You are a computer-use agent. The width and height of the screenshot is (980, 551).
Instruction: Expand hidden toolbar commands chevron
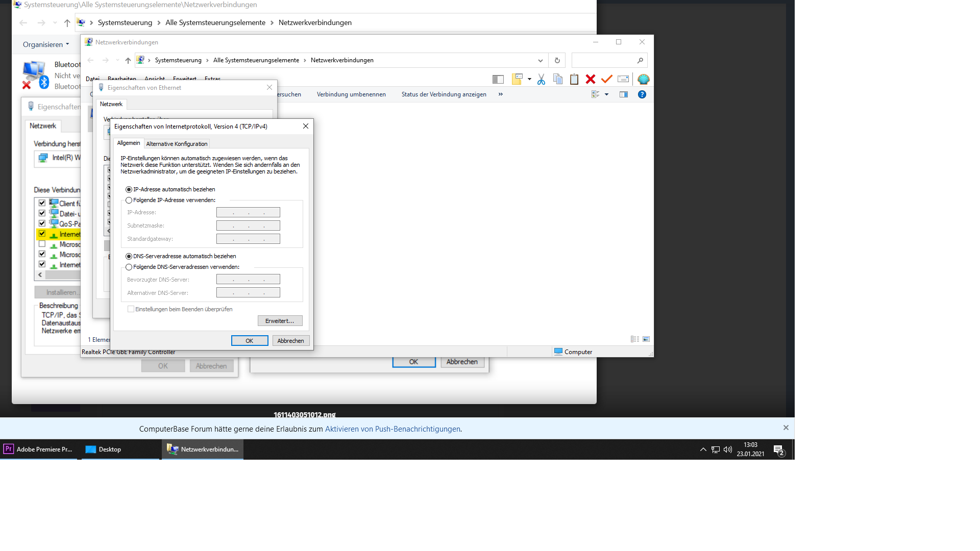tap(500, 94)
